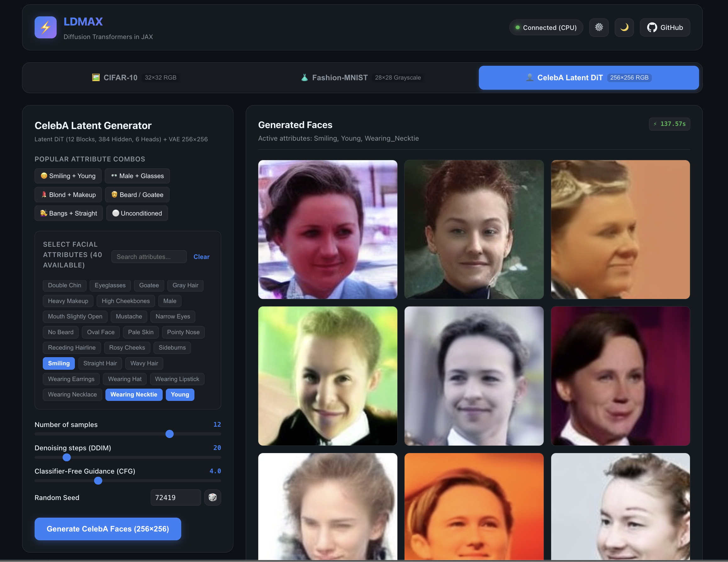
Task: Toggle dark mode with the moon icon
Action: 624,27
